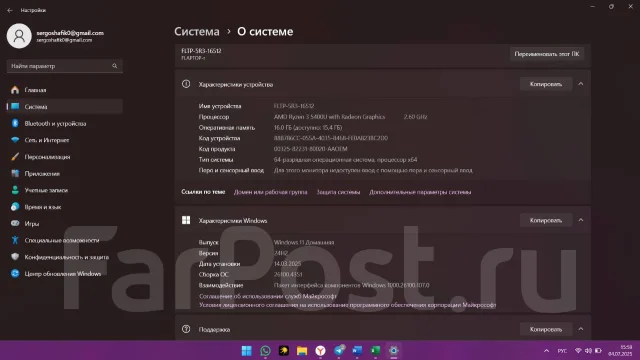Screen dimensions: 640x360
Task: Click the Центр обновления Windows icon
Action: [15, 274]
